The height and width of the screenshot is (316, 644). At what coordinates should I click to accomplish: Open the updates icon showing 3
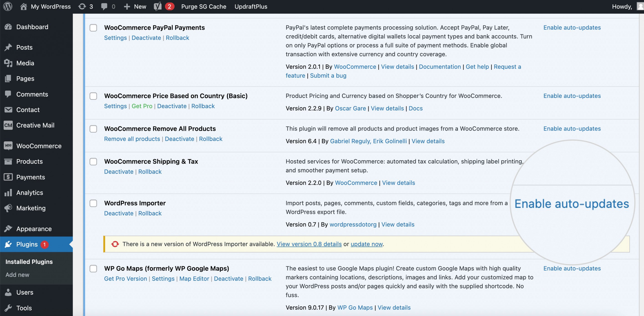(x=82, y=7)
